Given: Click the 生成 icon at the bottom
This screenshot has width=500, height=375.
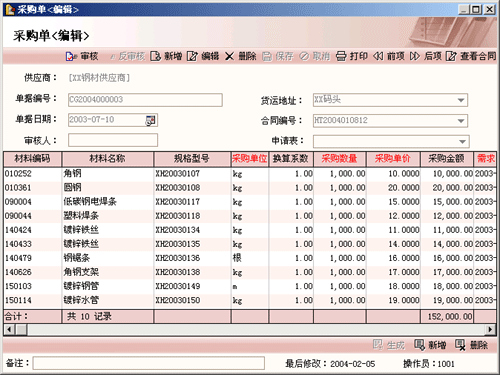Looking at the screenshot, I should click(x=378, y=345).
